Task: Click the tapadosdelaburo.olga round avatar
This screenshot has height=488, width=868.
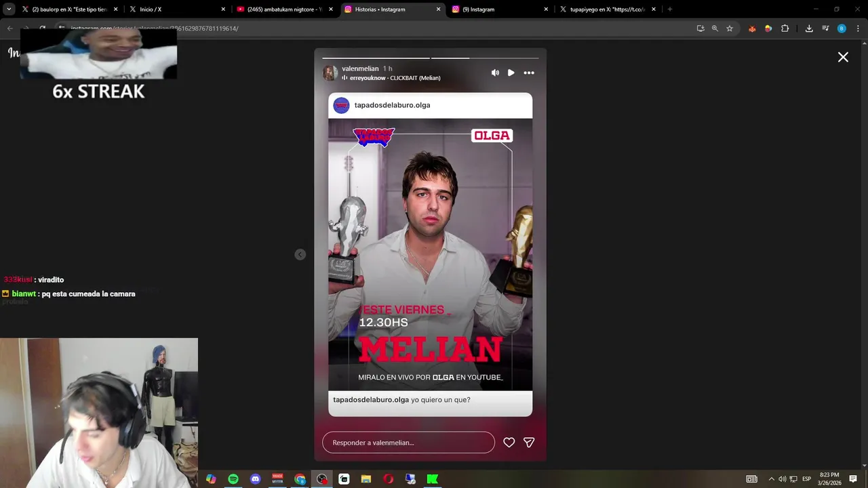Action: (x=341, y=105)
